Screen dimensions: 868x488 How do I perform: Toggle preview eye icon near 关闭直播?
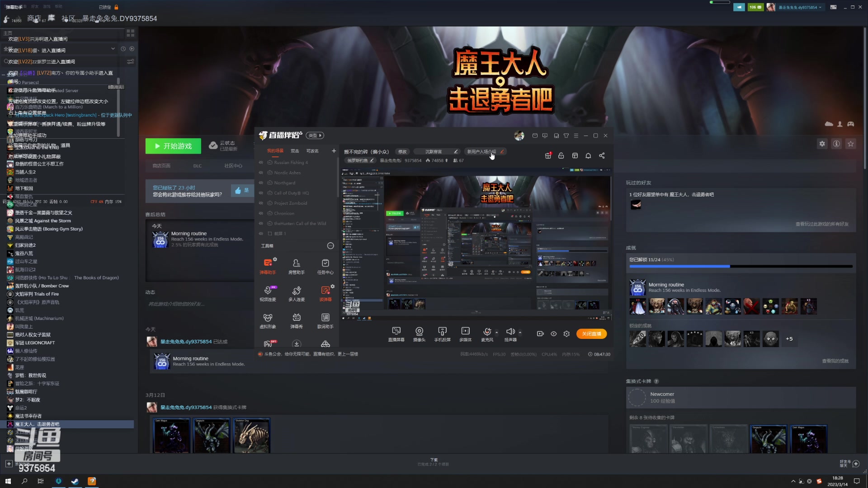553,334
